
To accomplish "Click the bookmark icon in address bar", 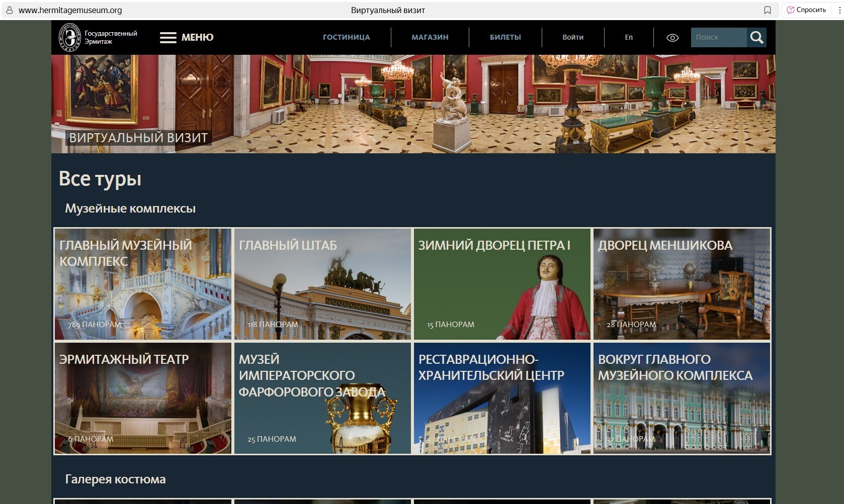I will [768, 10].
